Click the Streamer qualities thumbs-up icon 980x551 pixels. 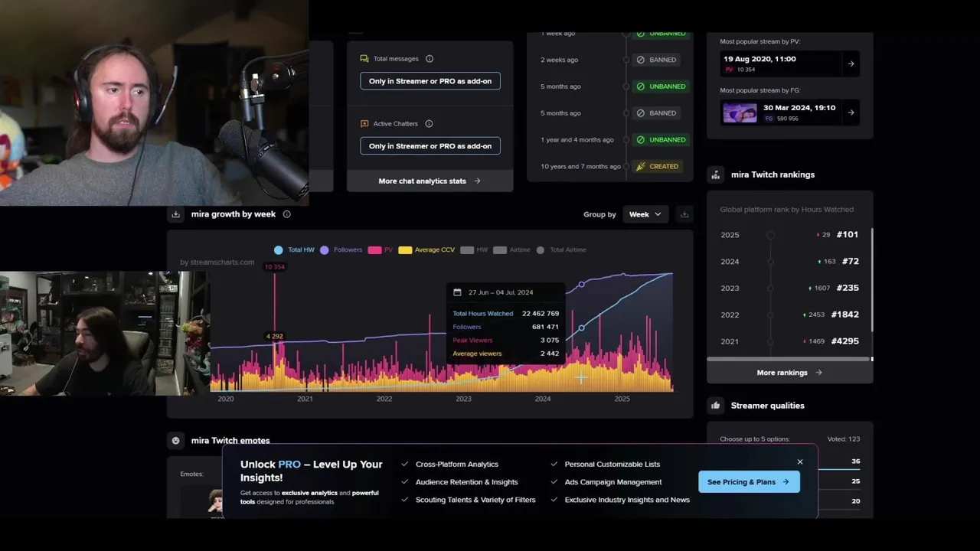click(x=716, y=406)
